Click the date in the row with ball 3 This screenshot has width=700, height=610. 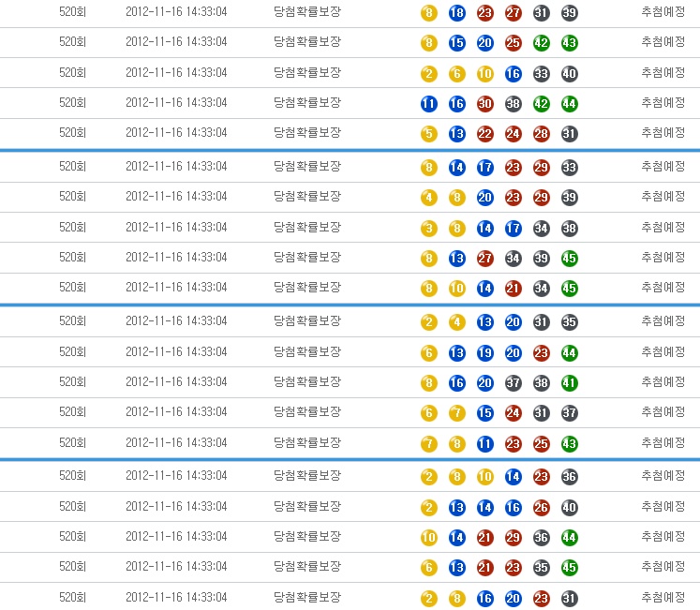pos(176,228)
